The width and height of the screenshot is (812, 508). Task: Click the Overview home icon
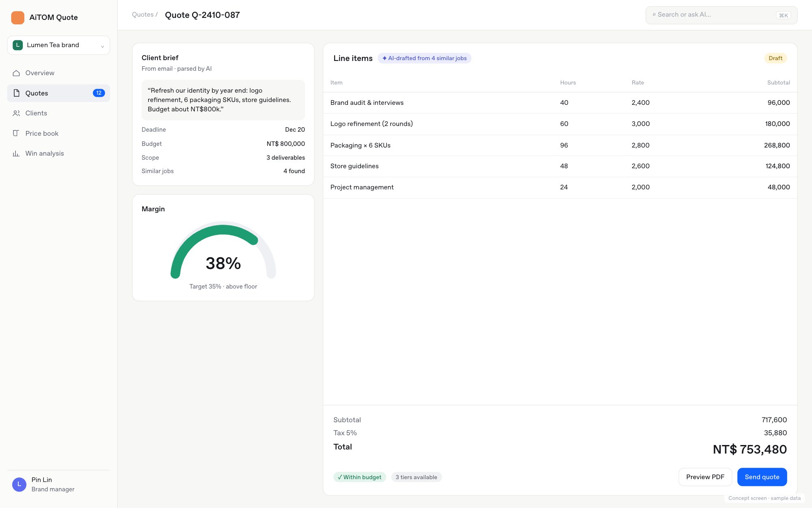point(16,73)
